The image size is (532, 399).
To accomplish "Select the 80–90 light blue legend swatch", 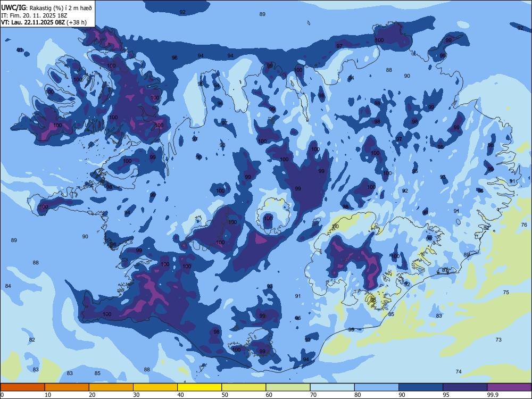I will coord(377,387).
